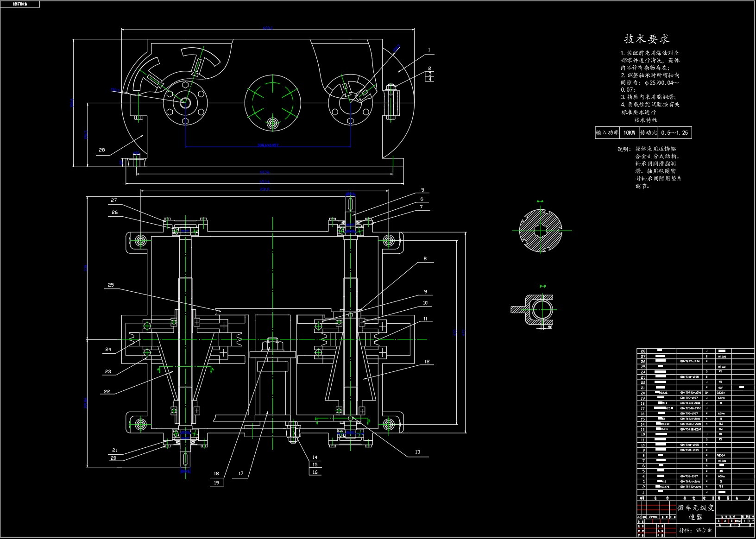Click the label box in top-left corner
Viewport: 756px width, 539px height.
pyautogui.click(x=20, y=4)
